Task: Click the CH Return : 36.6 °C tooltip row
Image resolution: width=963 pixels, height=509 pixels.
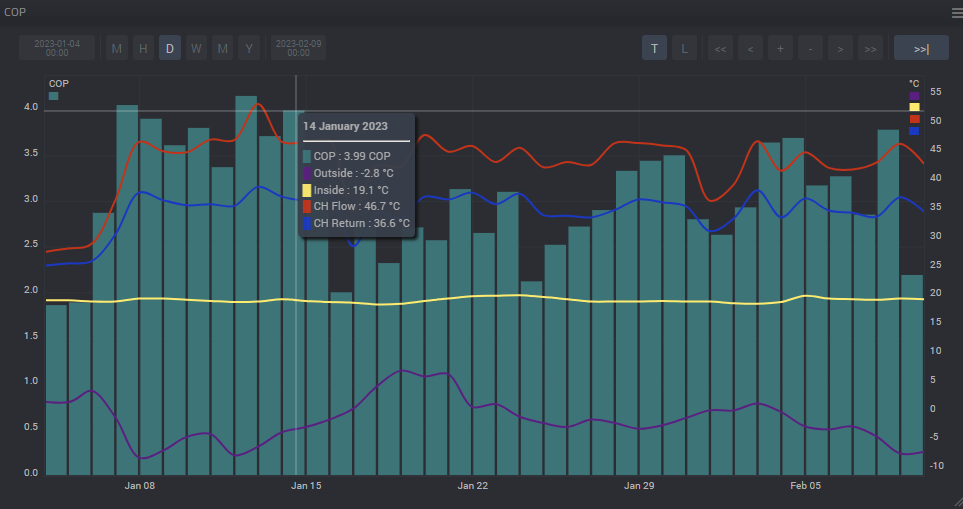Action: point(356,223)
